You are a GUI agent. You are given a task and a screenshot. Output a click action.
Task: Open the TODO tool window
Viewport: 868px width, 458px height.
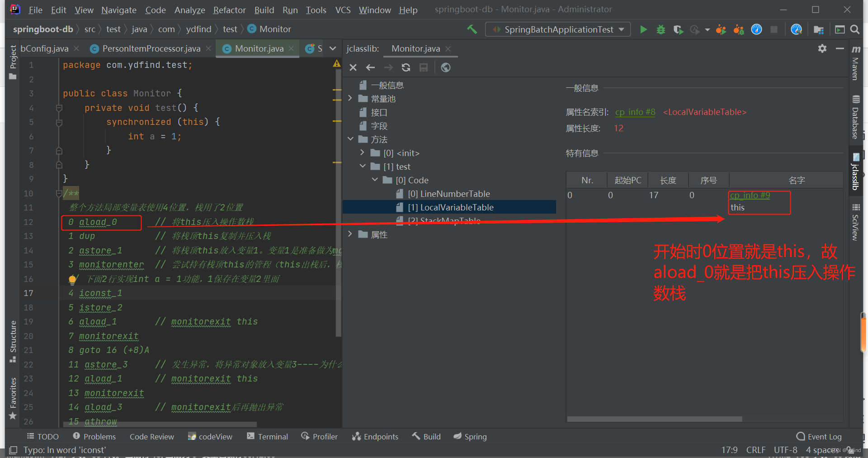click(x=43, y=437)
